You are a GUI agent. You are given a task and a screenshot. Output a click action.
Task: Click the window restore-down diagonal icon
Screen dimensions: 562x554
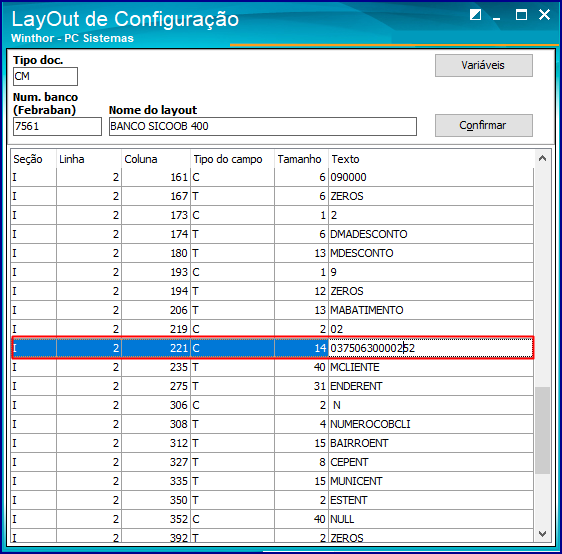[475, 15]
